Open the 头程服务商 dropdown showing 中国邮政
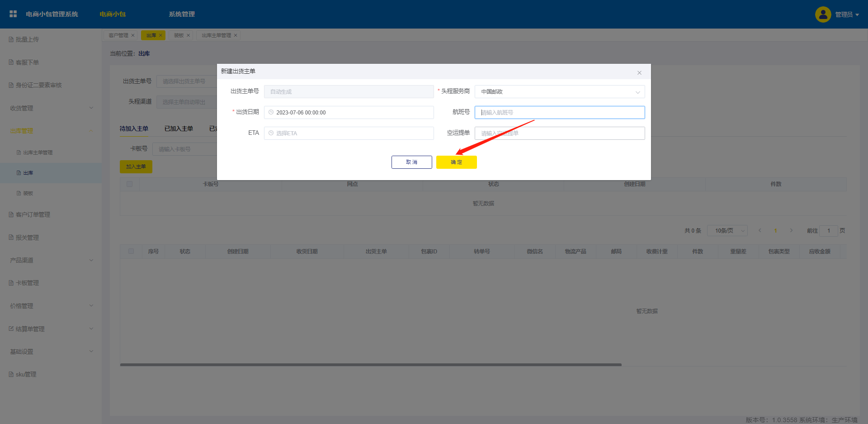 pyautogui.click(x=559, y=92)
